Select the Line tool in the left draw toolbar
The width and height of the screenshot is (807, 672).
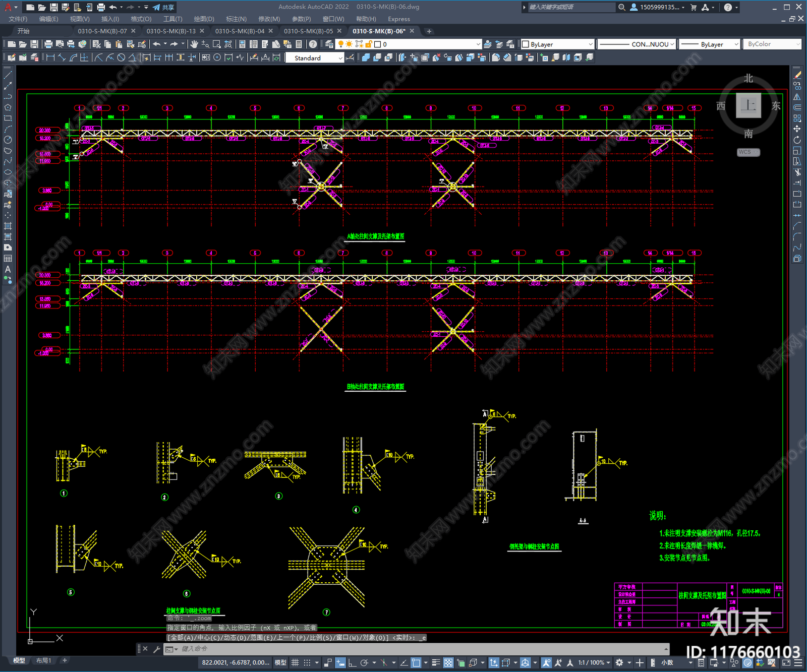tap(8, 75)
